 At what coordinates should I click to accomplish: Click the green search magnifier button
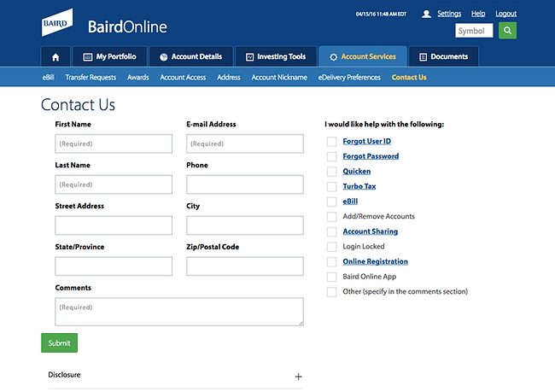coord(507,31)
